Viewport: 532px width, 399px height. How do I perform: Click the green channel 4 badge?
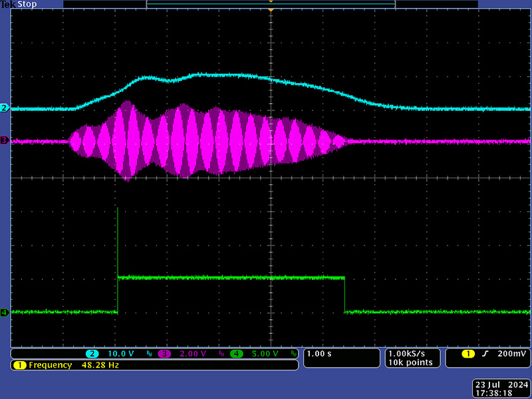[236, 354]
